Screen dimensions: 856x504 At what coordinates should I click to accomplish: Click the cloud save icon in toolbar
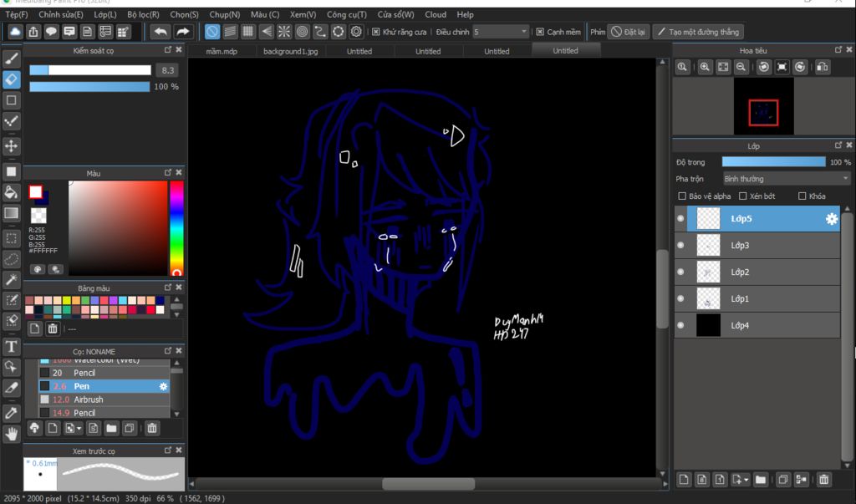(x=15, y=32)
